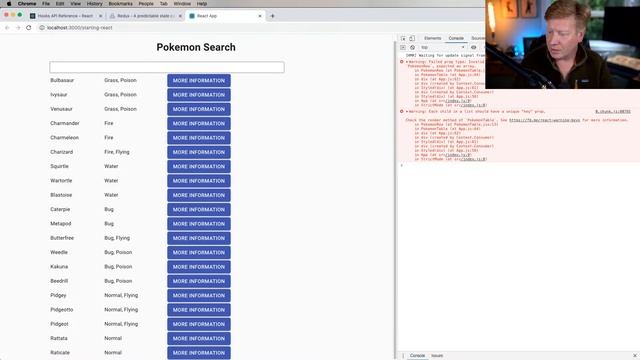Open the People menu

point(146,4)
